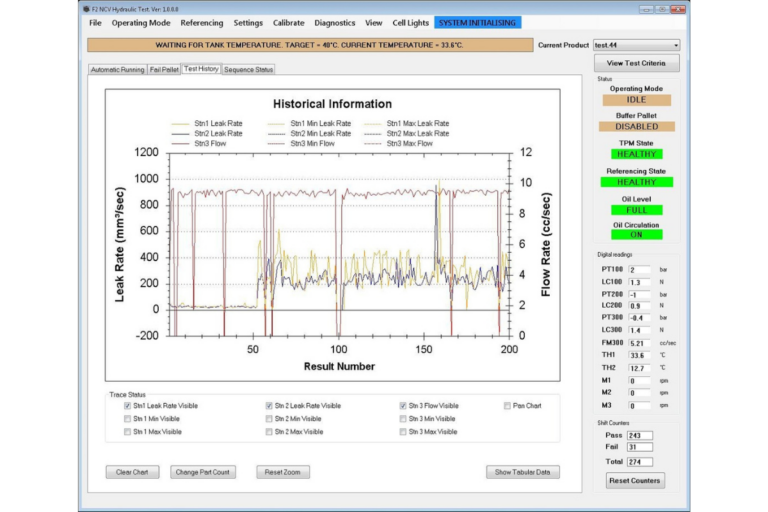The width and height of the screenshot is (768, 512).
Task: Select the Test History tab
Action: pos(201,69)
